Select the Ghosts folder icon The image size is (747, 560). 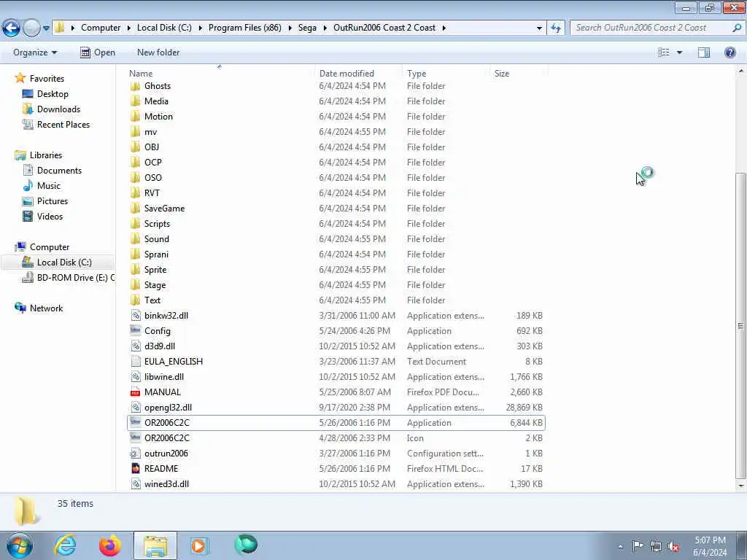(x=135, y=86)
